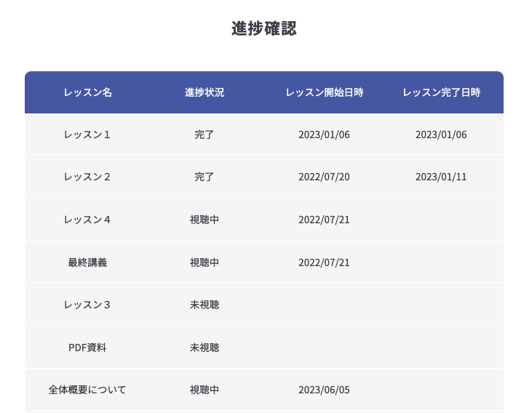Select the レッスン３ lesson name

pyautogui.click(x=87, y=305)
